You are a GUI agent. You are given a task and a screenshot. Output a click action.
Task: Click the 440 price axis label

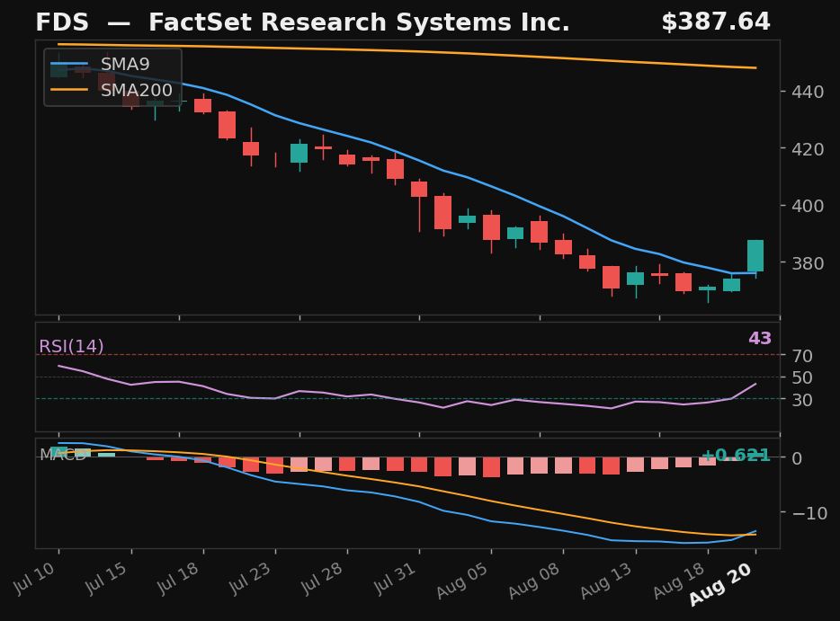click(x=808, y=92)
